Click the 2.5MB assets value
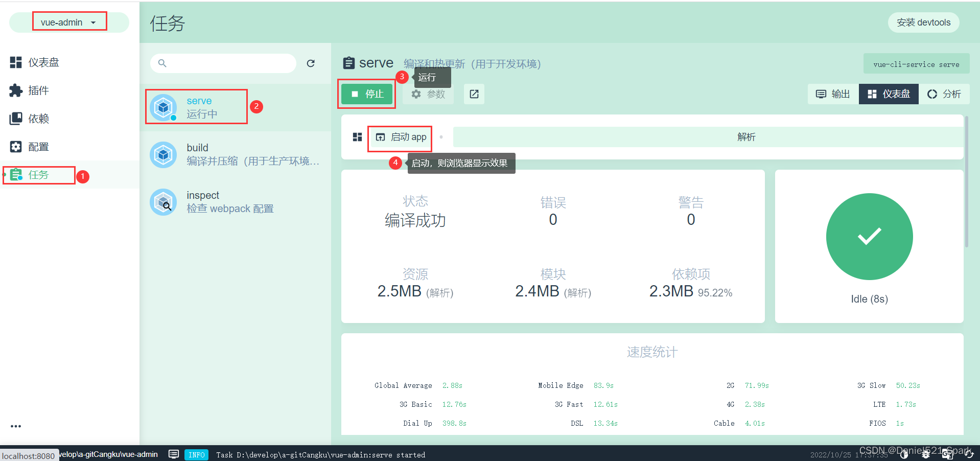 (399, 291)
